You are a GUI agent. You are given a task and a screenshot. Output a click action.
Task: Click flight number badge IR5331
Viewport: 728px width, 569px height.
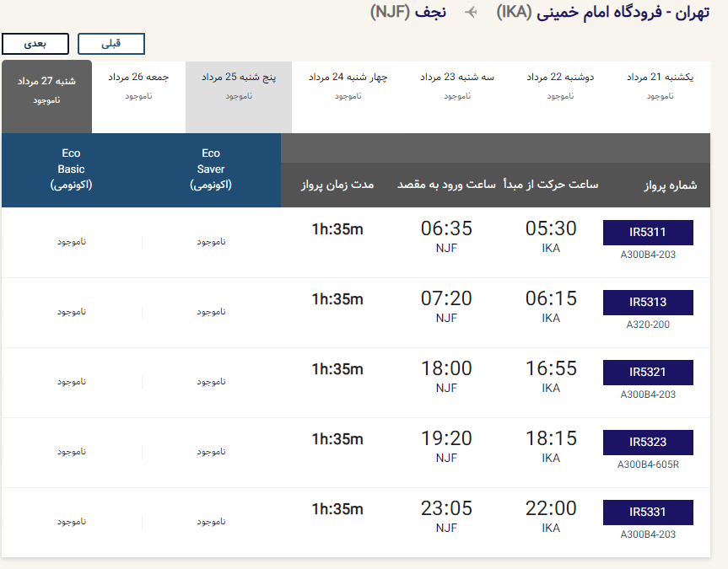(648, 513)
